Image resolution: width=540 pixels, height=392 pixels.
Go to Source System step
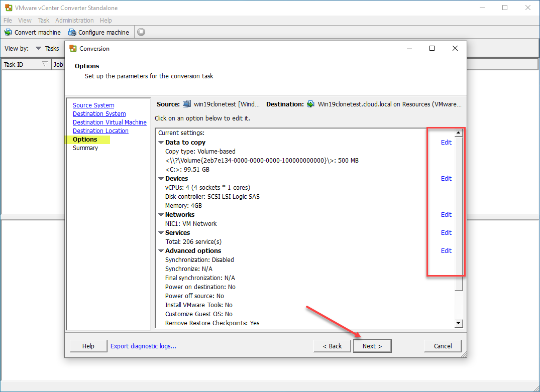93,105
